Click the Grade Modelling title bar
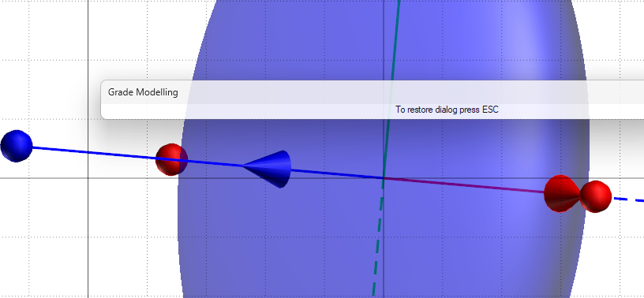This screenshot has height=298, width=644. (x=372, y=92)
